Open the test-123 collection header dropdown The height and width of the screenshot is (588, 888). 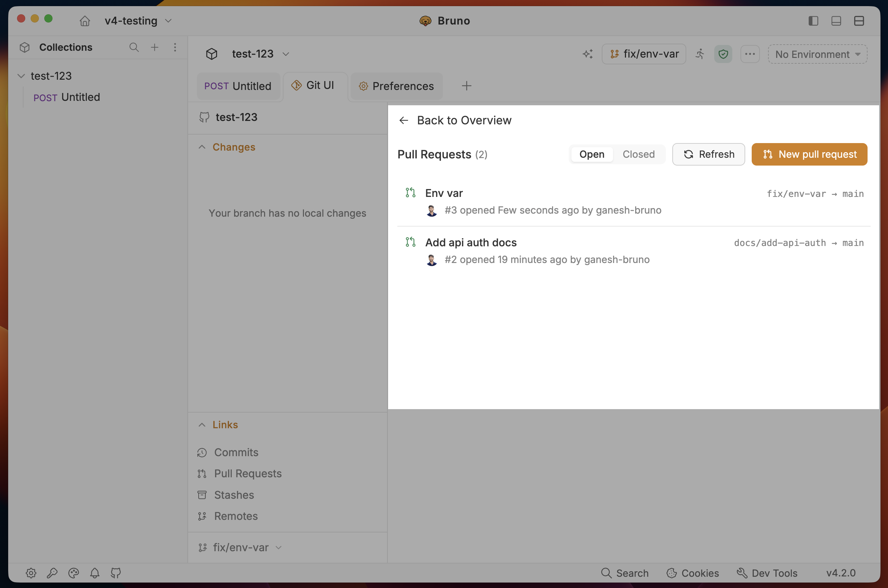pyautogui.click(x=260, y=54)
